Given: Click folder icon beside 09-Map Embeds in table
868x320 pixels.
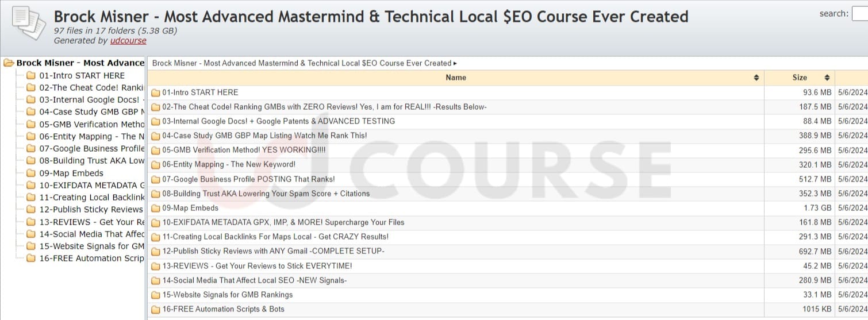Looking at the screenshot, I should pos(156,208).
